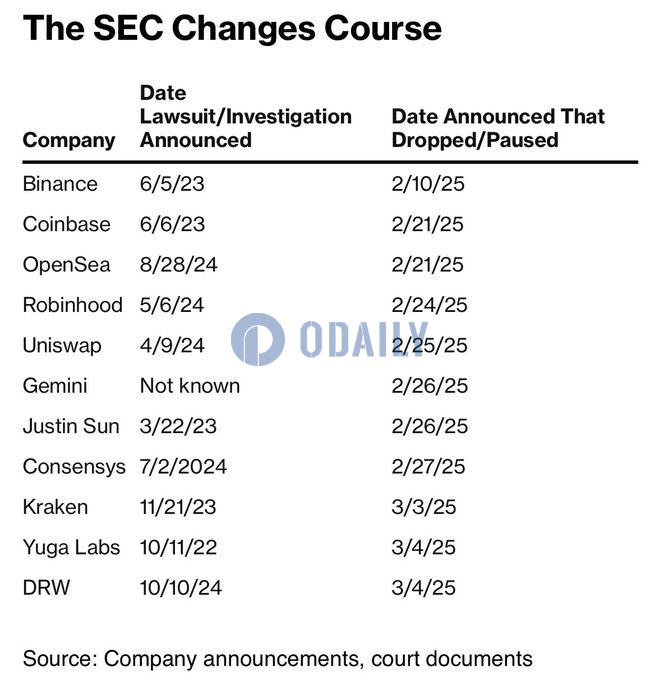Click Uniswap in the table
The height and width of the screenshot is (680, 659).
click(62, 346)
